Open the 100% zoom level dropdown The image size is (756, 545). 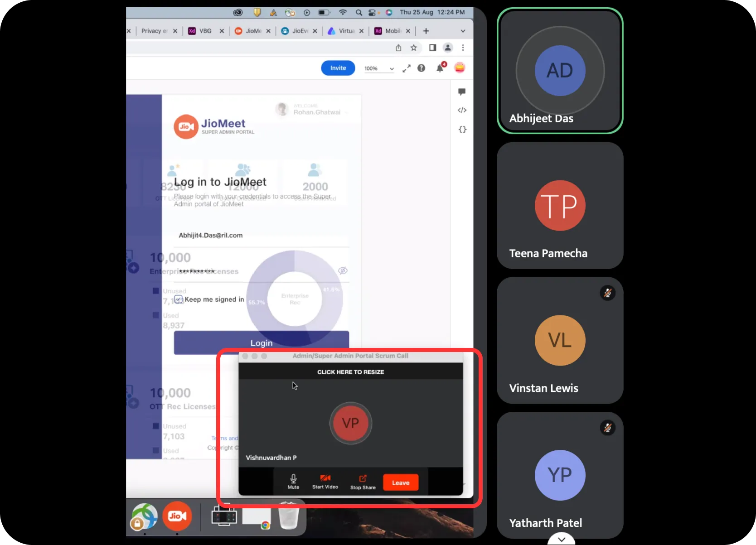pos(379,68)
